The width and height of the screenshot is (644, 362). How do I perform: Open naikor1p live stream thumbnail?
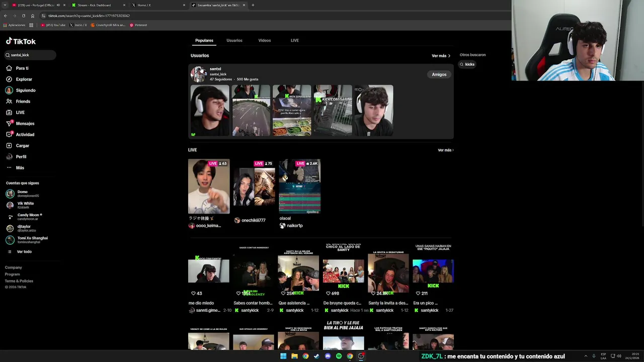coord(300,187)
